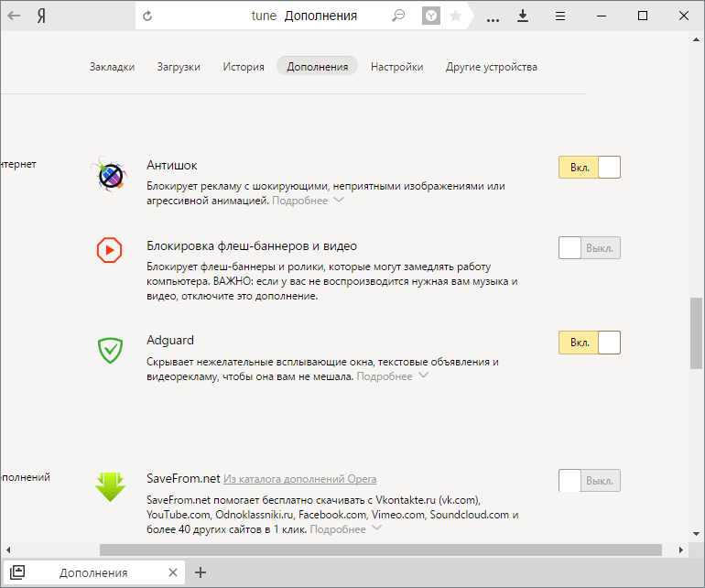Click the scroll left arrow
This screenshot has width=705, height=588.
pos(7,550)
